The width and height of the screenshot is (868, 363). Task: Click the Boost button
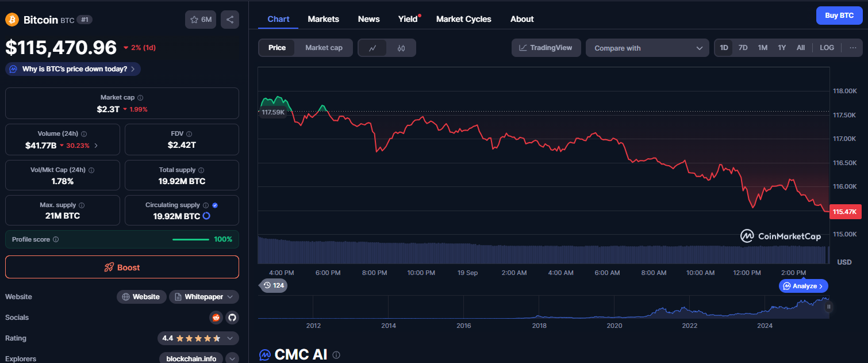click(x=122, y=267)
